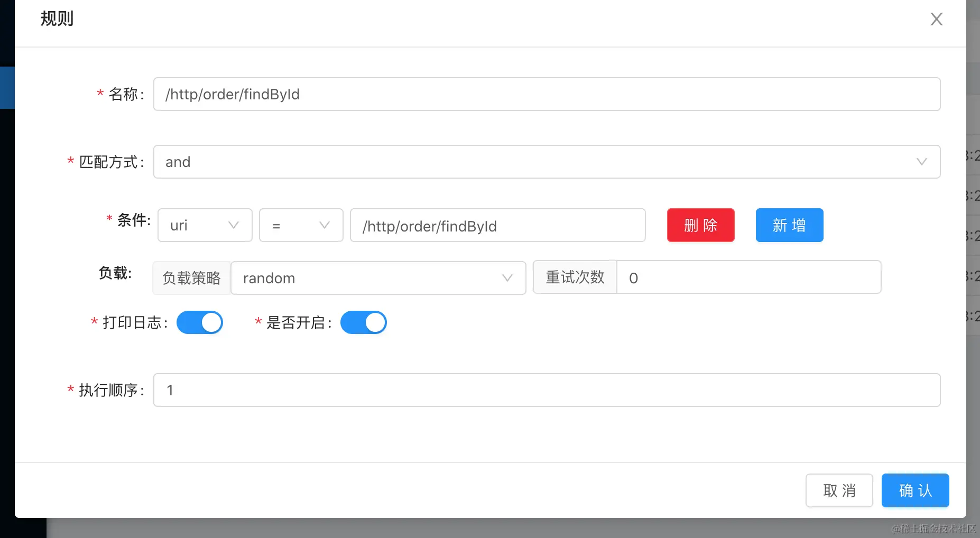980x538 pixels.
Task: Click the 负载 field label
Action: 115,273
